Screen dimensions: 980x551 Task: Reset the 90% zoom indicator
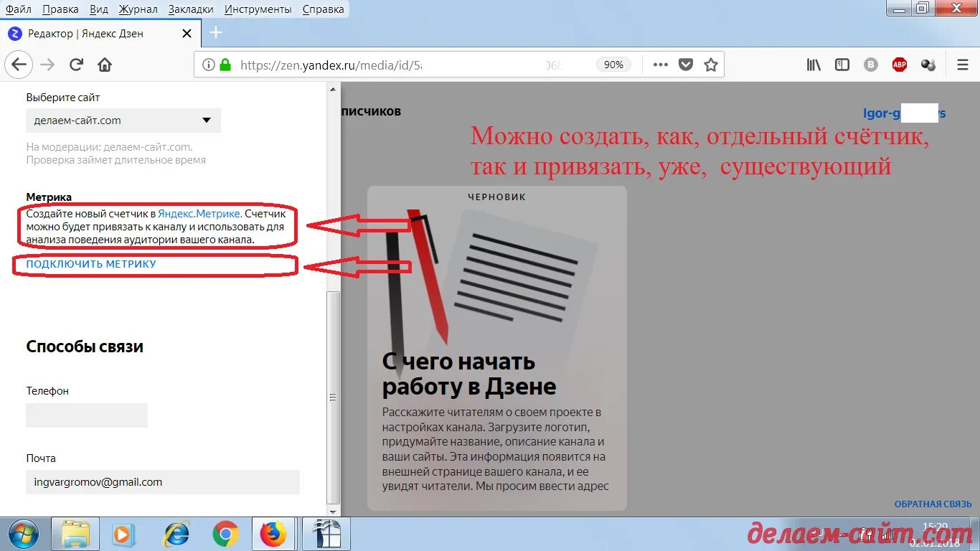(x=613, y=65)
